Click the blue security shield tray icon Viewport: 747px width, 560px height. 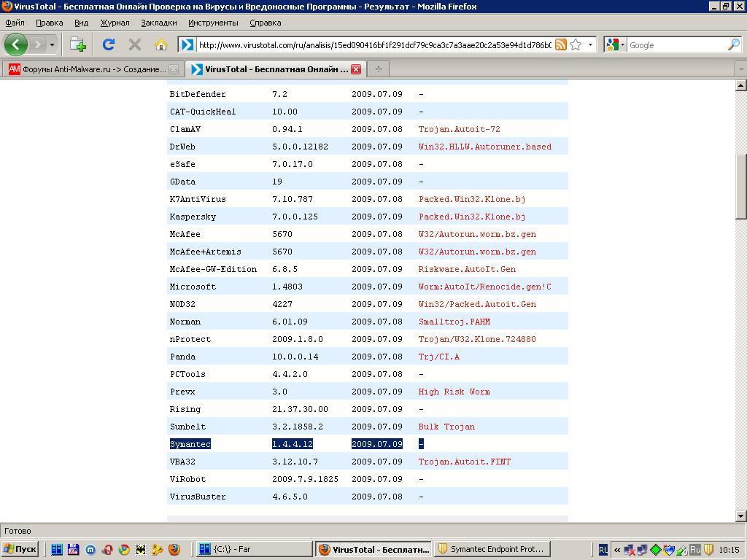pos(668,550)
